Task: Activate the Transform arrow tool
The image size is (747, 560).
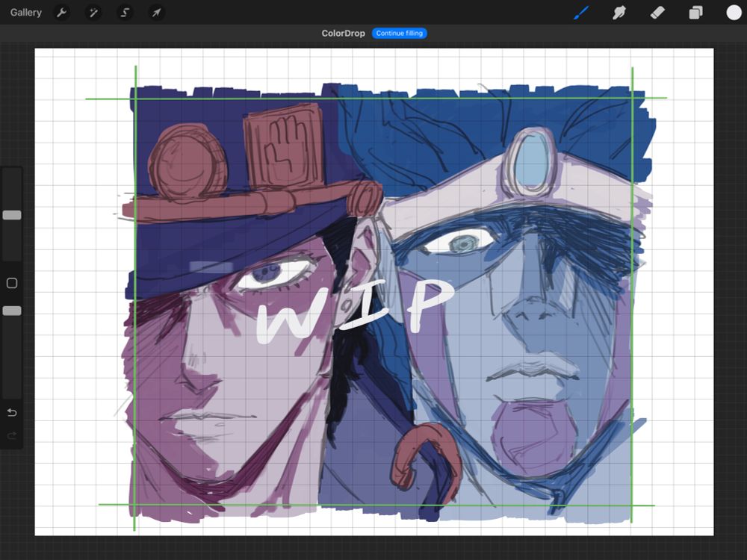Action: (156, 13)
